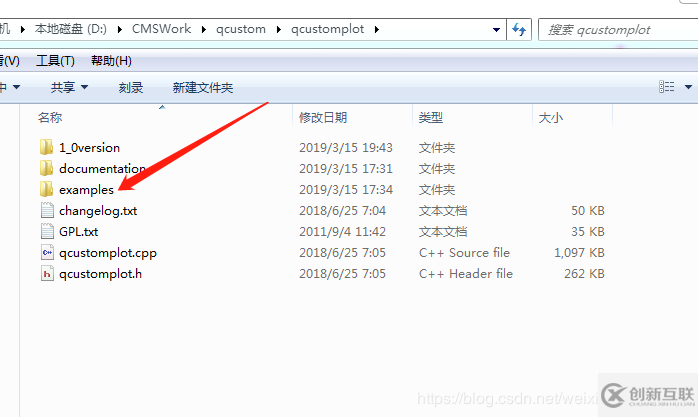Select the file name 1_0version
This screenshot has height=417, width=698.
click(x=89, y=147)
